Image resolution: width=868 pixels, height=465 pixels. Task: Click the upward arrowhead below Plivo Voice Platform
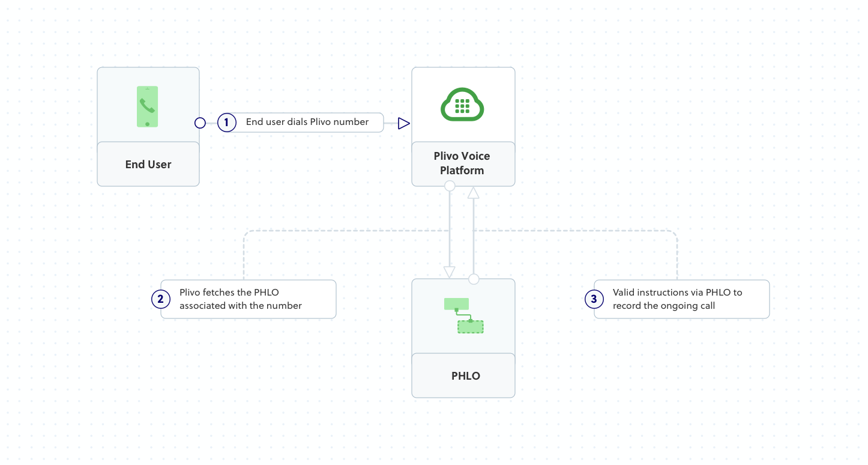point(473,193)
